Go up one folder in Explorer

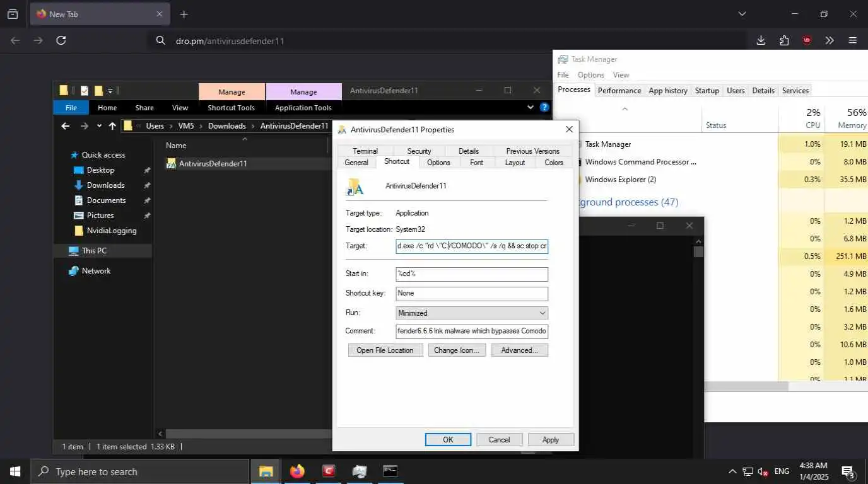click(112, 126)
